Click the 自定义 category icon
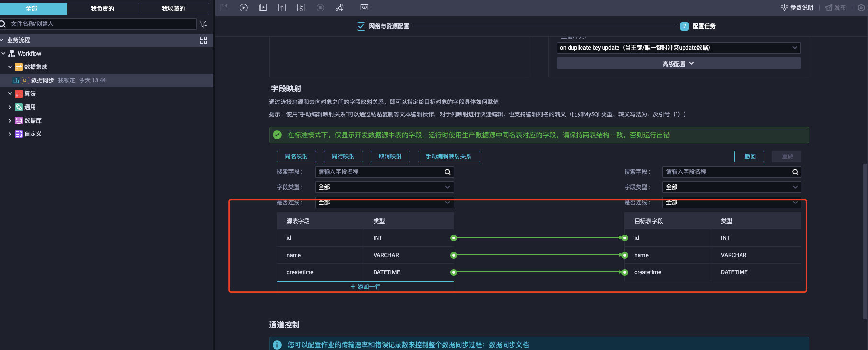This screenshot has width=868, height=350. [19, 134]
